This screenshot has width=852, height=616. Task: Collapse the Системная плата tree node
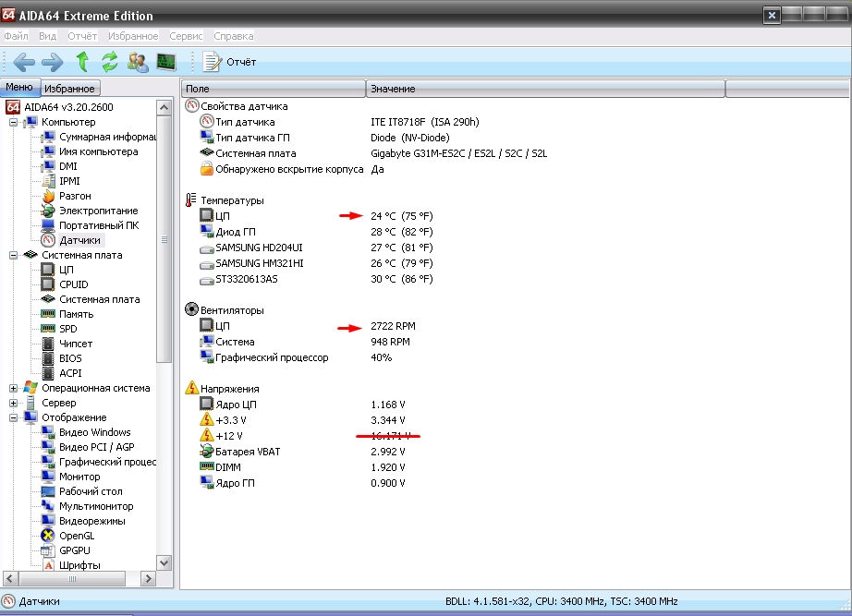13,255
